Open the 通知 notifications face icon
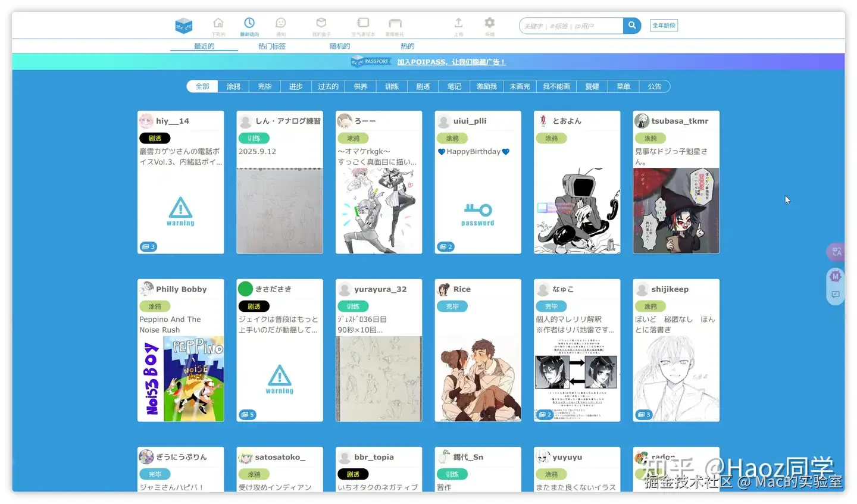The width and height of the screenshot is (857, 504). pos(281,23)
